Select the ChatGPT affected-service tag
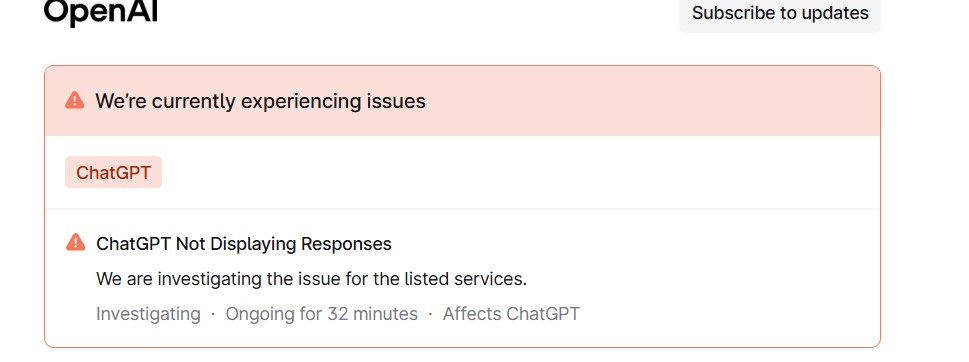Viewport: 969px width, 362px height. click(x=113, y=172)
